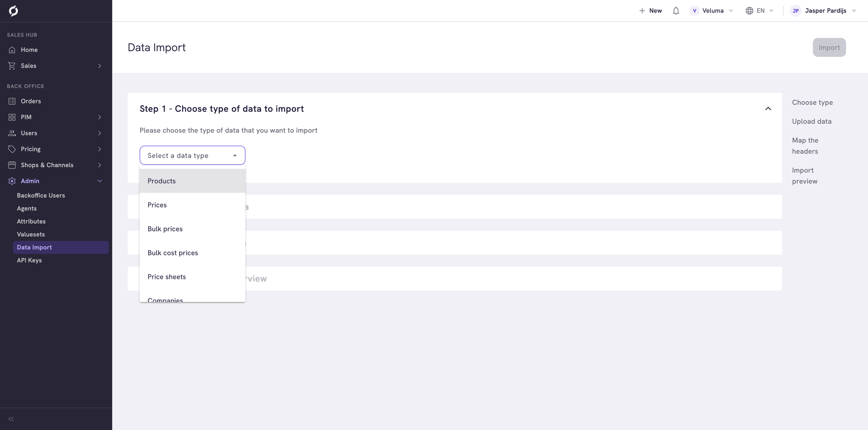The width and height of the screenshot is (868, 430).
Task: Collapse the Admin submenu chevron
Action: (x=100, y=181)
